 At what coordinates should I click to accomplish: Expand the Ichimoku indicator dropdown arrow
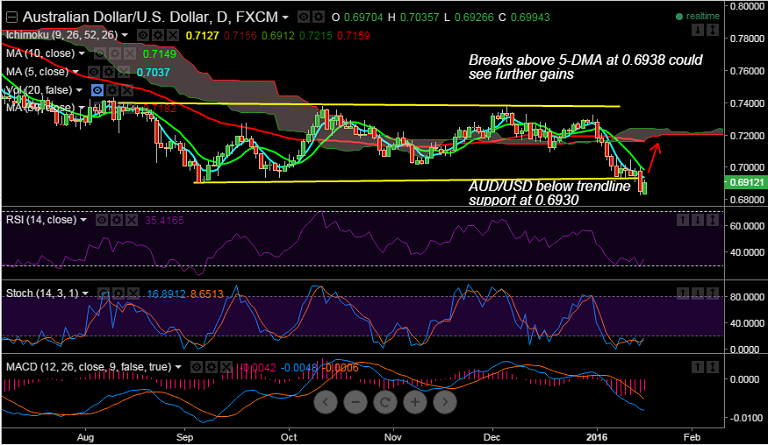click(x=125, y=35)
